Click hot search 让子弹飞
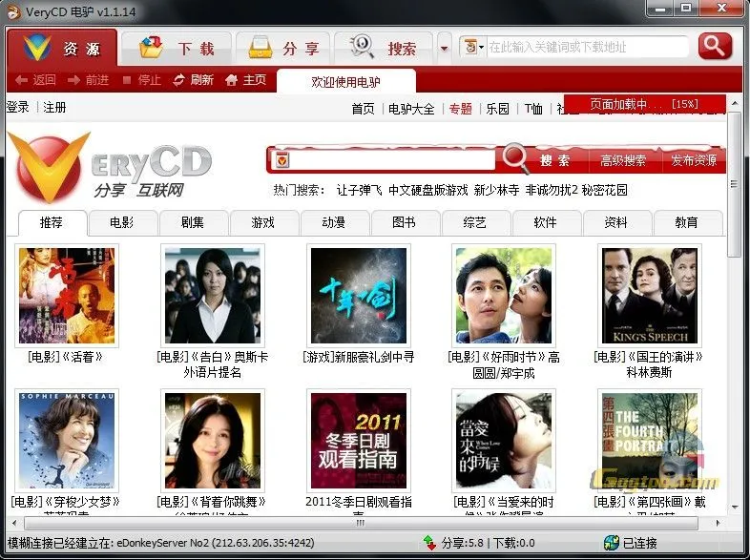Viewport: 750px width, 560px height. [x=359, y=191]
